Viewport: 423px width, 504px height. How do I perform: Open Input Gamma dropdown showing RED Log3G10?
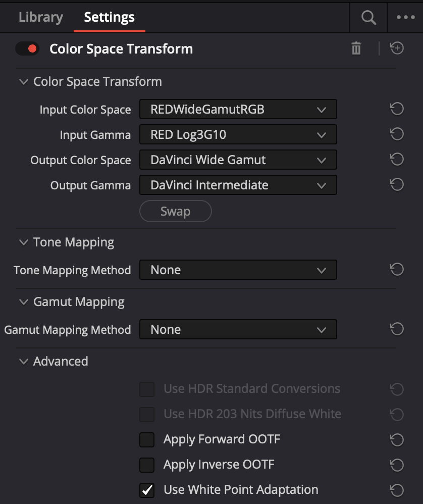(238, 134)
